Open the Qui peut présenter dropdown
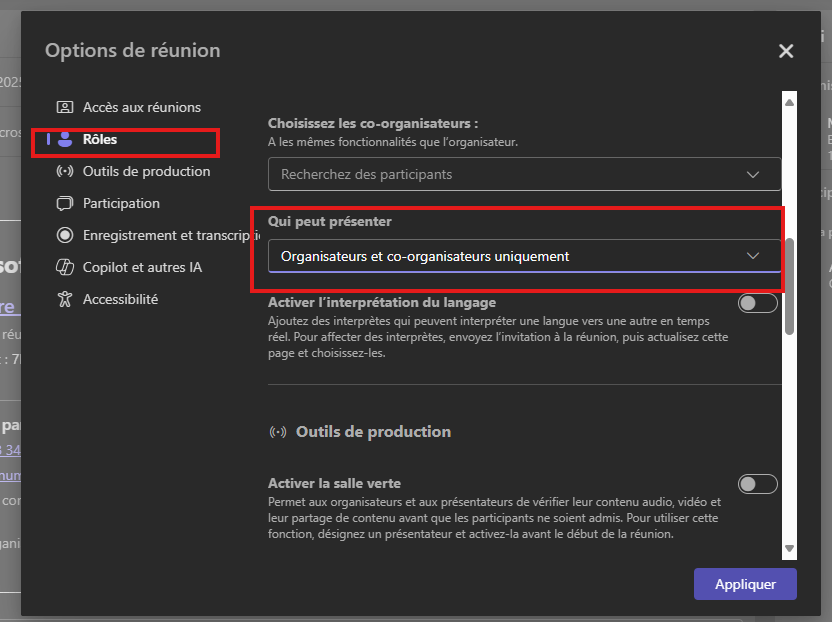Screen dimensions: 832x622 (524, 256)
